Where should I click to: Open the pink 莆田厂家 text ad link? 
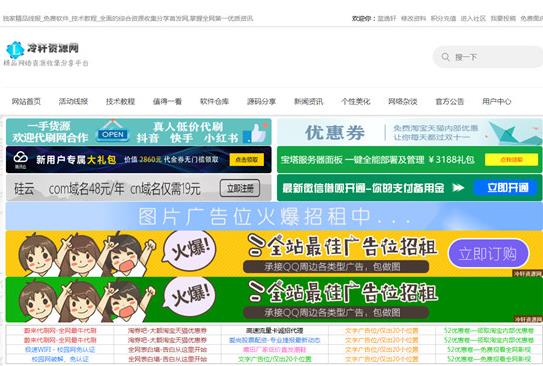(x=274, y=349)
